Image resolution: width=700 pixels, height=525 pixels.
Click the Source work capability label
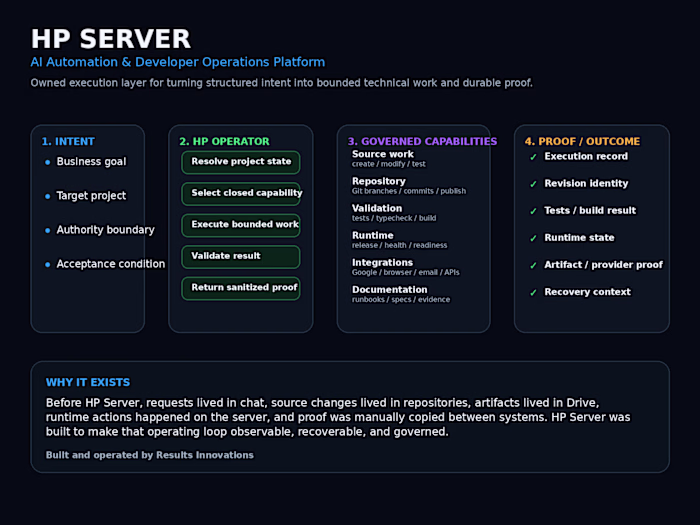click(383, 154)
